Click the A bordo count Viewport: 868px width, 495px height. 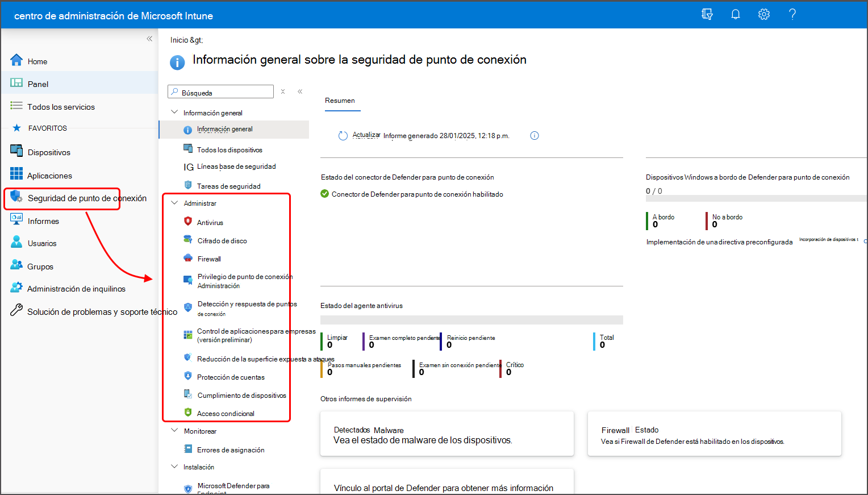pyautogui.click(x=656, y=224)
